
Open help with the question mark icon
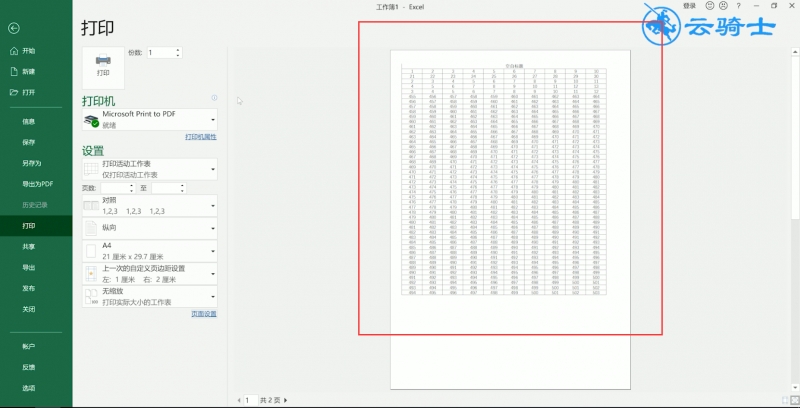pos(738,6)
